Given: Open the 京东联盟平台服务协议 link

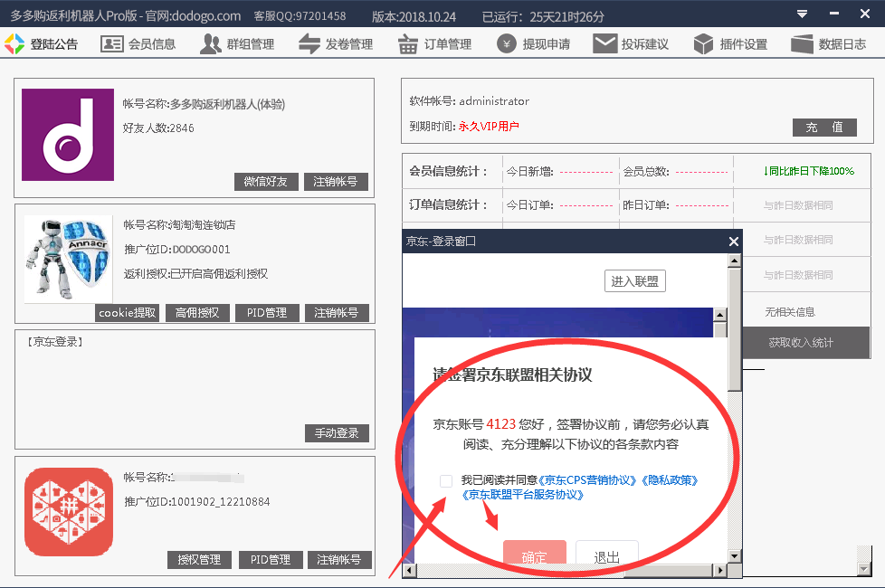Looking at the screenshot, I should coord(523,495).
